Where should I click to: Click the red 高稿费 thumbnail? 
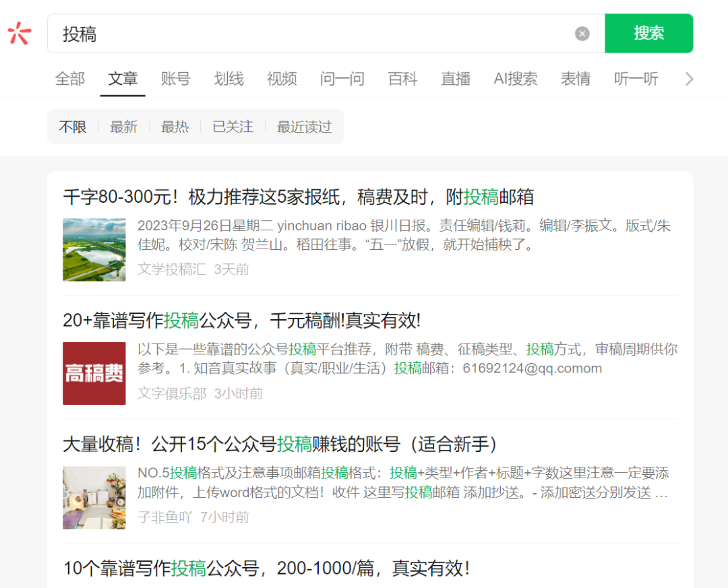(94, 374)
